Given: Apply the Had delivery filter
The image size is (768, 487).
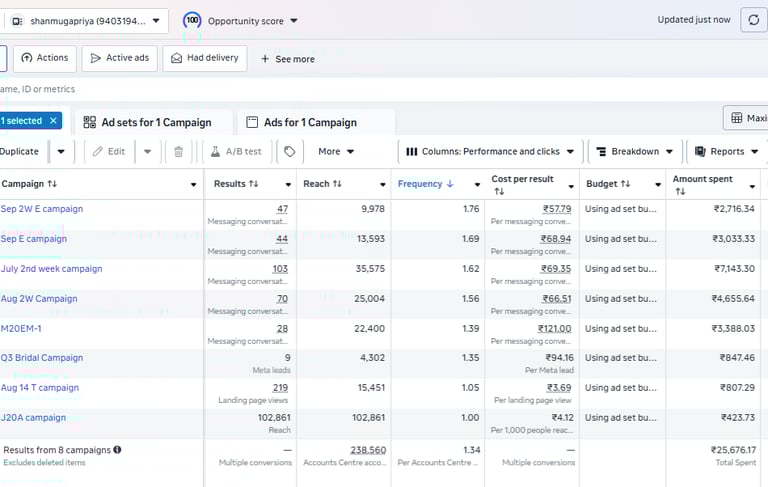Looking at the screenshot, I should tap(204, 58).
